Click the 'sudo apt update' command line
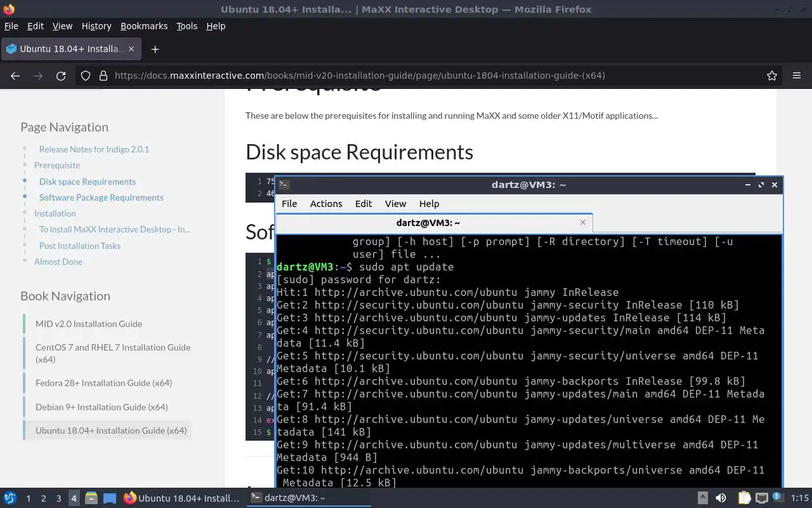The height and width of the screenshot is (508, 812). coord(407,267)
